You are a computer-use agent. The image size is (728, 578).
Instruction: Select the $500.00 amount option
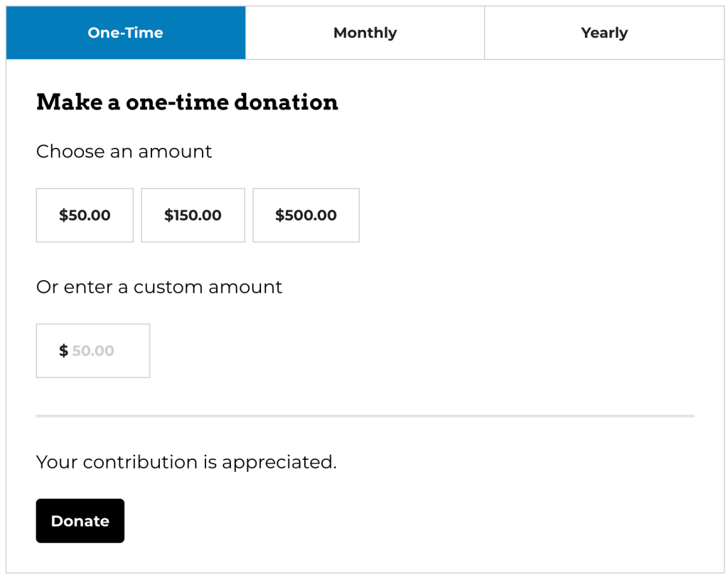pos(306,215)
